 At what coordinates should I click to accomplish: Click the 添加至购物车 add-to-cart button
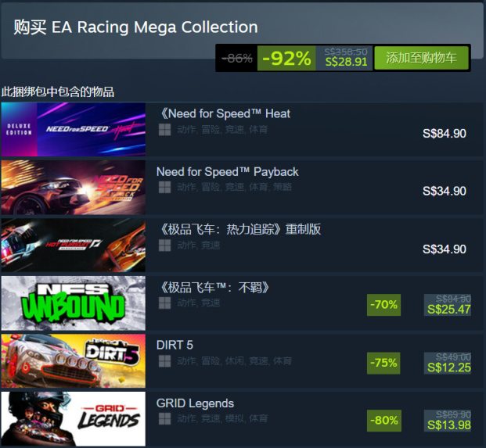point(421,58)
